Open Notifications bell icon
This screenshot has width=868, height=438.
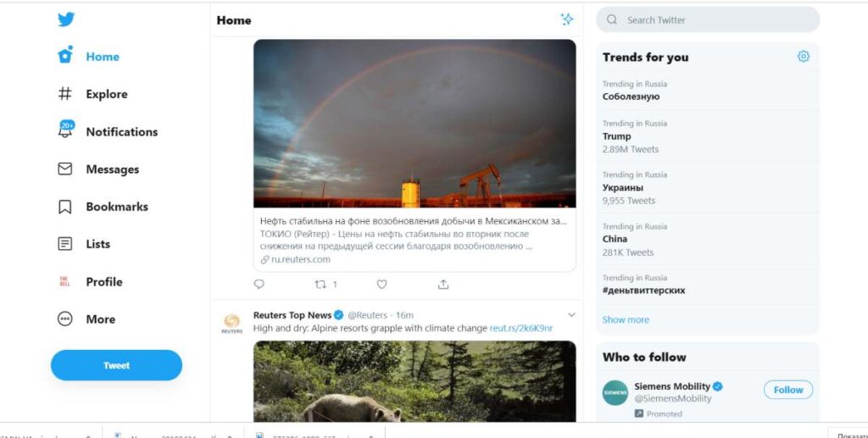click(65, 130)
